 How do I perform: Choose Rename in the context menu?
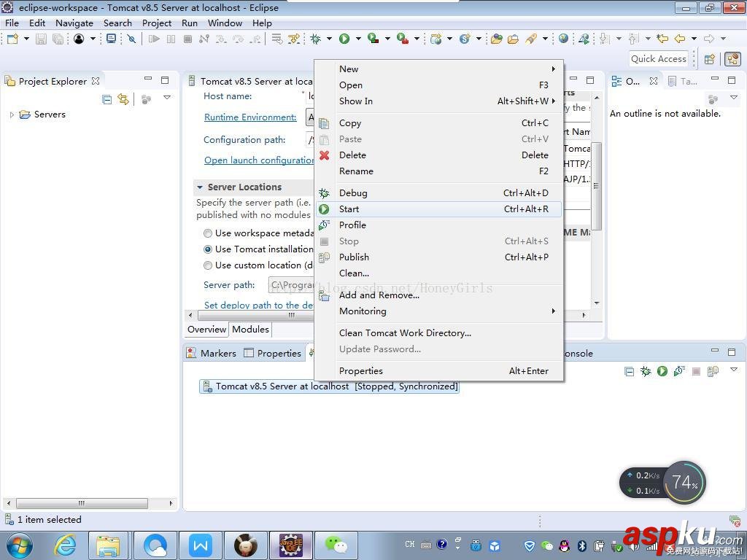coord(438,171)
